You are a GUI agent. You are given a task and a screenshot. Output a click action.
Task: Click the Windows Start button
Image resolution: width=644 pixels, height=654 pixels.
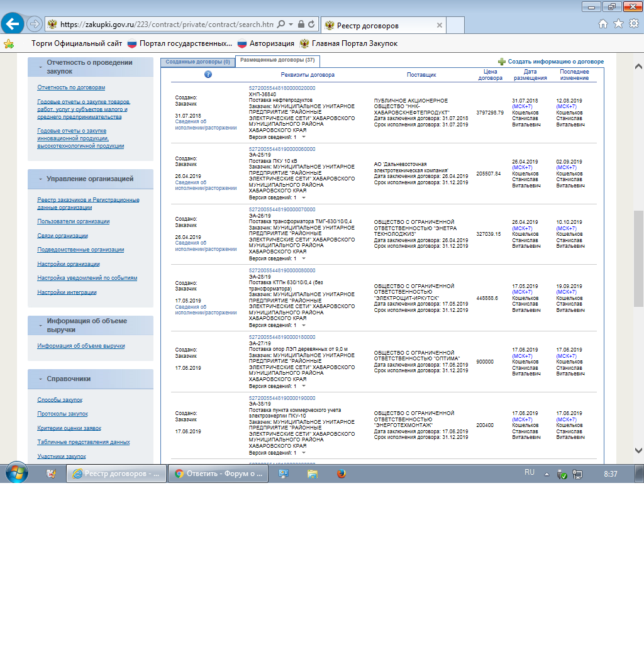(x=16, y=473)
